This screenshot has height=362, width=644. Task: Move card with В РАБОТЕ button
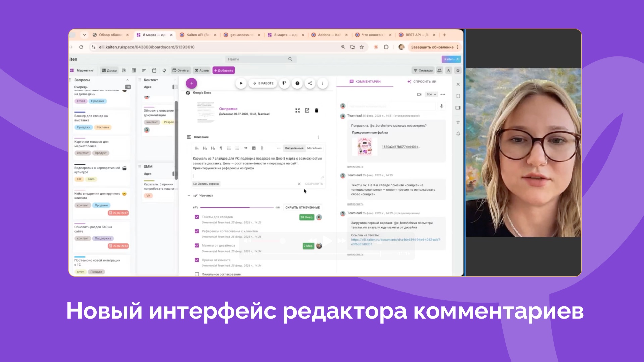coord(263,83)
